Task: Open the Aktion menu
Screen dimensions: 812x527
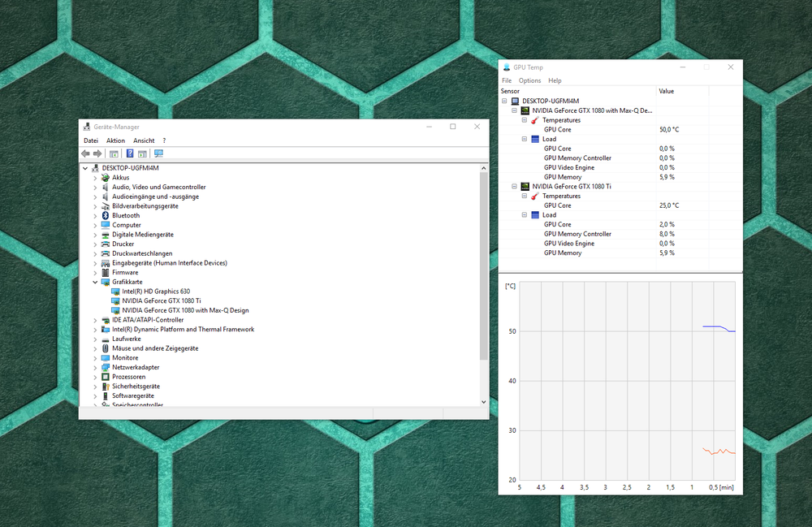Action: point(115,140)
